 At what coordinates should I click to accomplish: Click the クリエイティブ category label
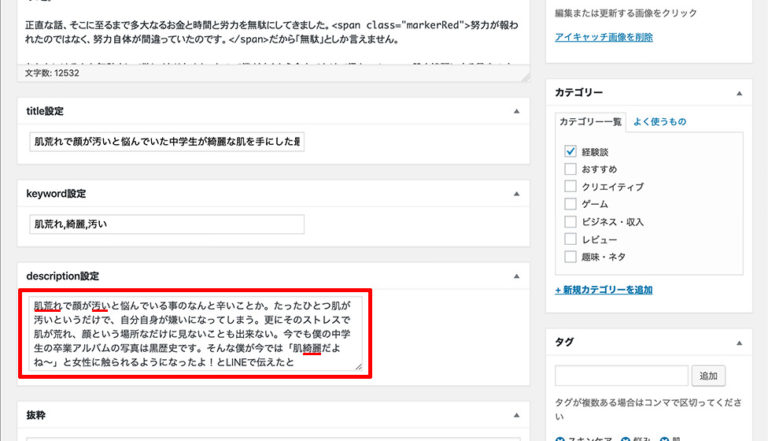(x=612, y=187)
